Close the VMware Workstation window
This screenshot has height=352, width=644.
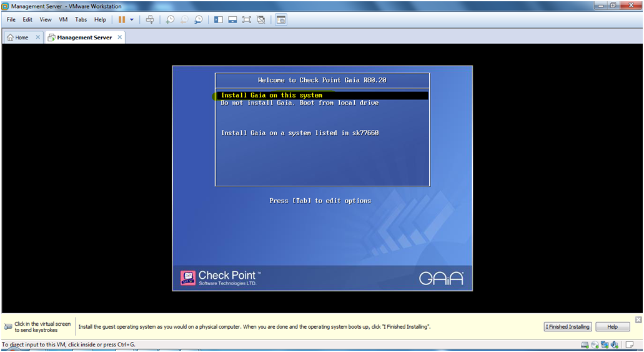tap(631, 6)
